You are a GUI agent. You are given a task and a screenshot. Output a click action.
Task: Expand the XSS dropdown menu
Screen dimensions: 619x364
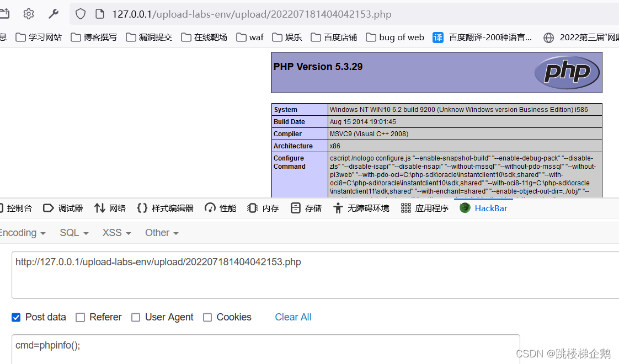pos(116,233)
